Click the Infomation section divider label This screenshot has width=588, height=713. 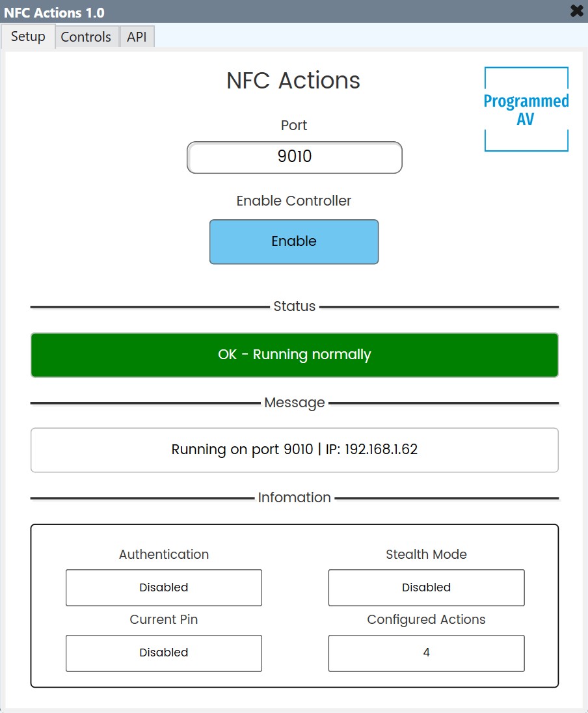294,497
